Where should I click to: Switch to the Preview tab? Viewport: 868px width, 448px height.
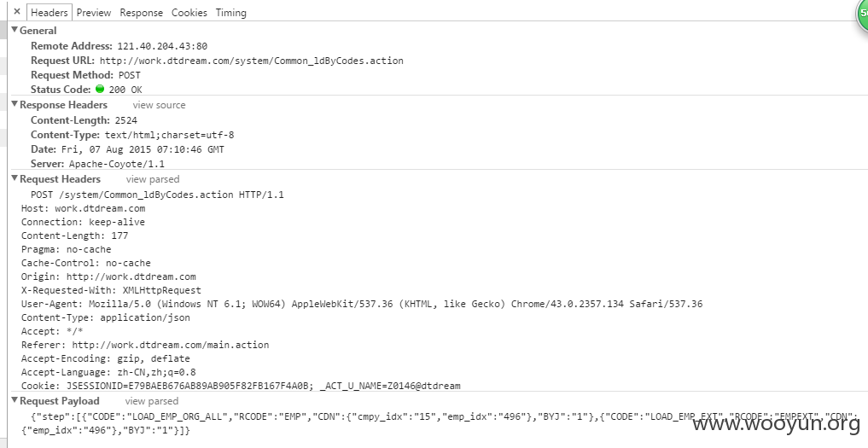click(x=94, y=12)
